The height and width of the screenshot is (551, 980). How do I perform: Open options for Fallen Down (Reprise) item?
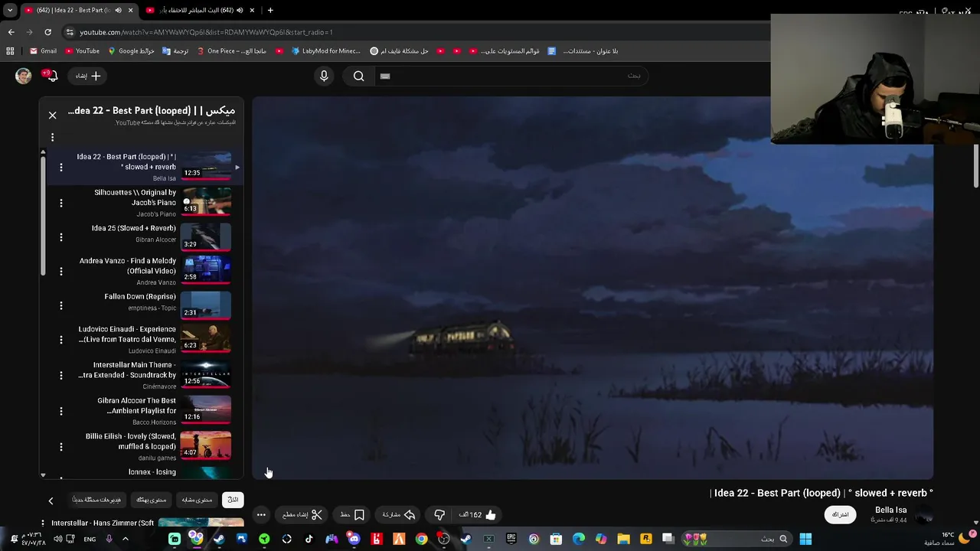pyautogui.click(x=61, y=305)
